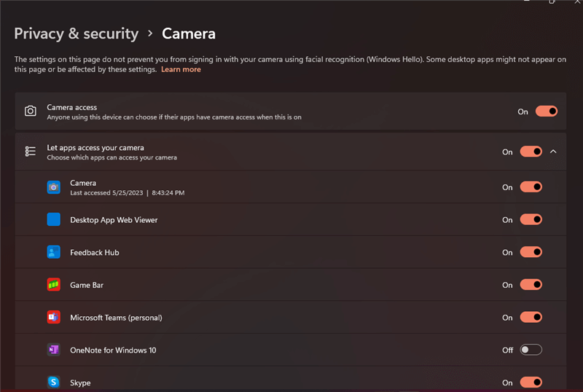
Task: Switch off Feedback Hub camera access
Action: point(531,252)
